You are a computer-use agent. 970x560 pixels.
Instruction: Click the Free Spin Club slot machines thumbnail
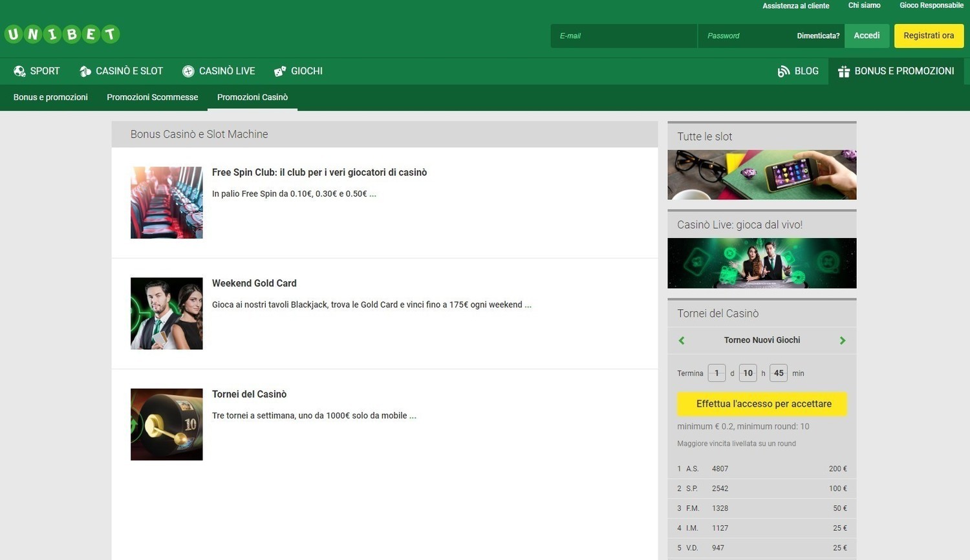[x=167, y=202]
